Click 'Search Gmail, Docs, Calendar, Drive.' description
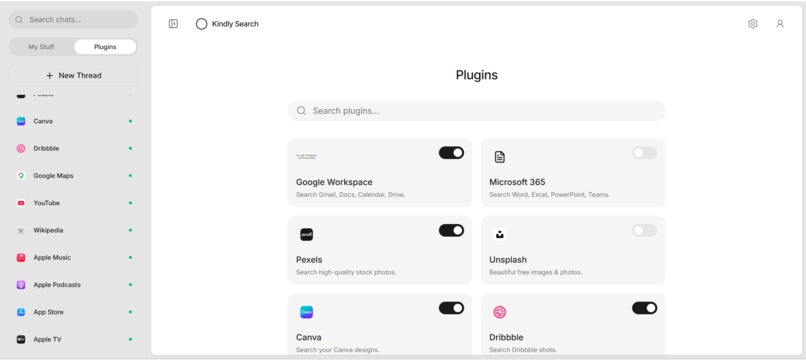 coord(351,195)
